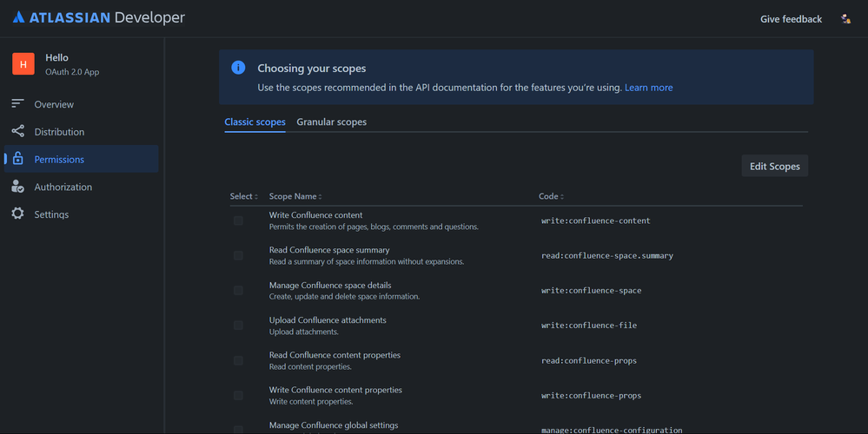Open the Learn more link

pos(648,88)
